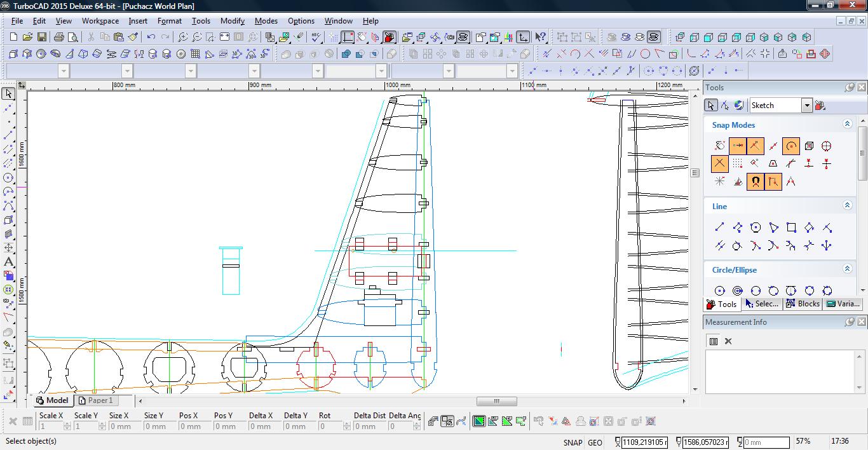Clear the Measurement Info with X button

[x=728, y=341]
